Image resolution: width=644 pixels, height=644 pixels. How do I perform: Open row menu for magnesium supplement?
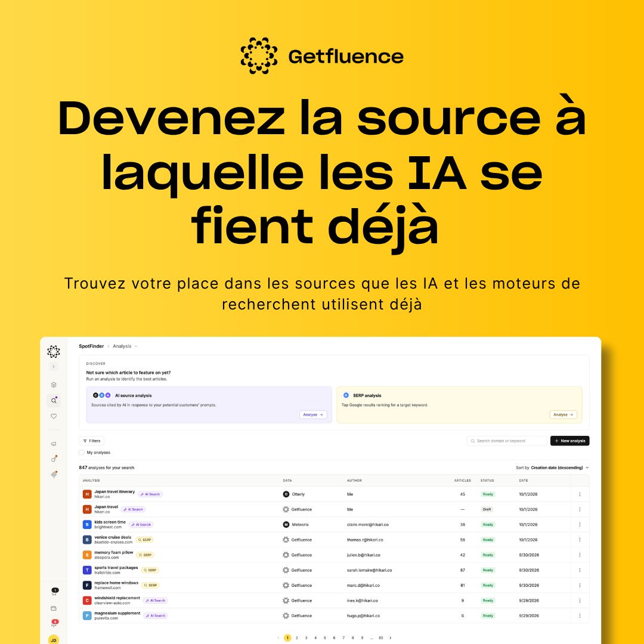[580, 615]
